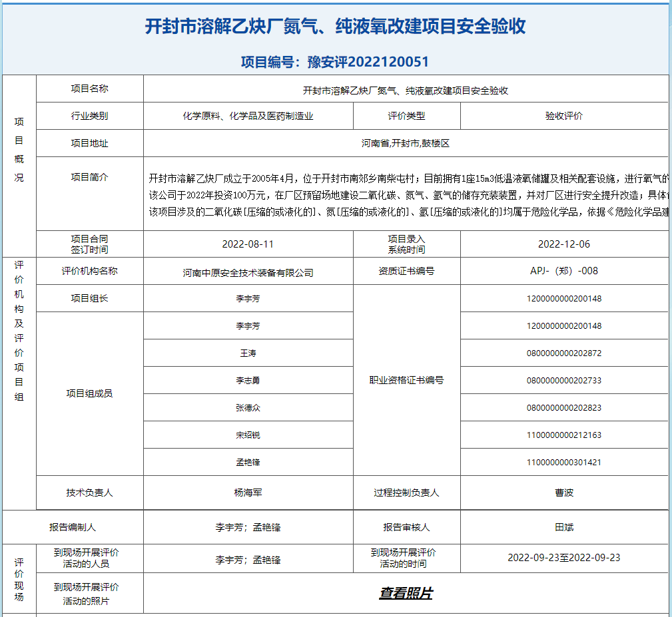
Task: Select 河南中原安全技术装备有限公司
Action: point(248,273)
